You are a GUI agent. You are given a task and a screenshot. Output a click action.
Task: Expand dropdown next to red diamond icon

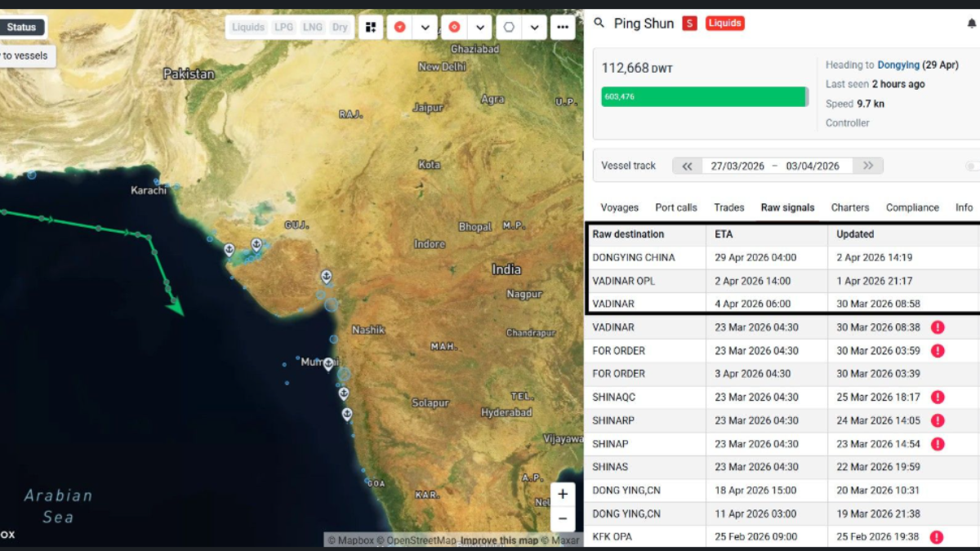coord(480,27)
